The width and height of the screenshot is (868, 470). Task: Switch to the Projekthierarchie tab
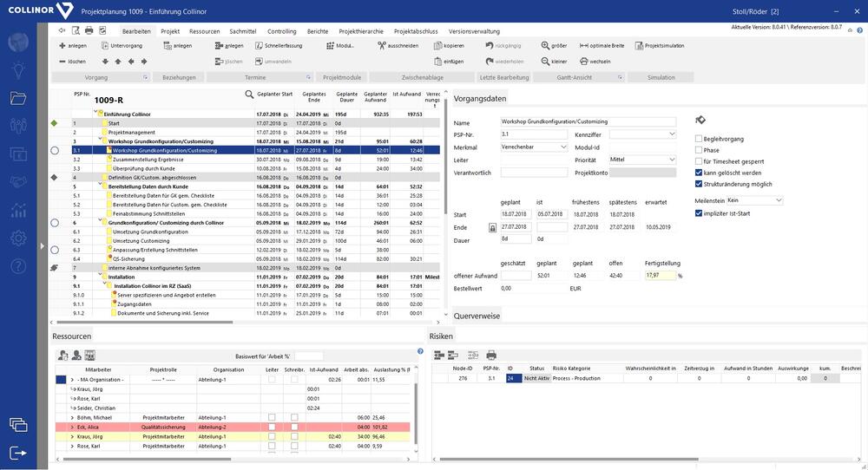[x=361, y=30]
